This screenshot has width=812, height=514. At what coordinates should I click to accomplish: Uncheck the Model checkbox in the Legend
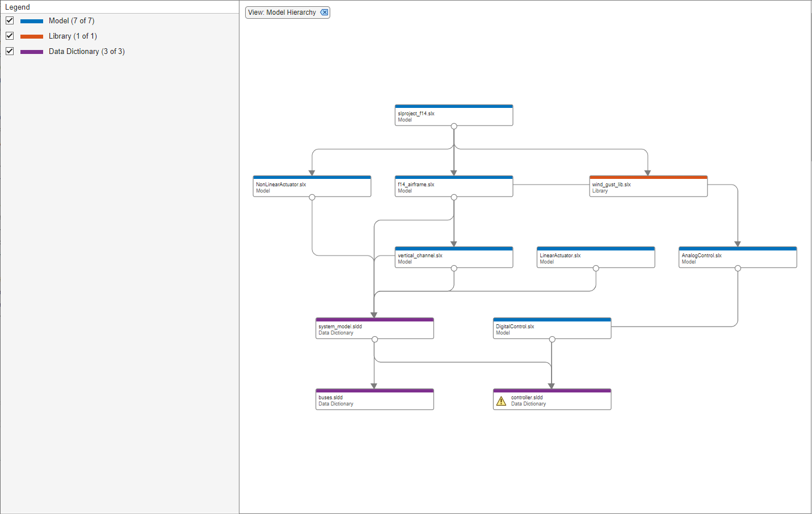click(x=10, y=20)
